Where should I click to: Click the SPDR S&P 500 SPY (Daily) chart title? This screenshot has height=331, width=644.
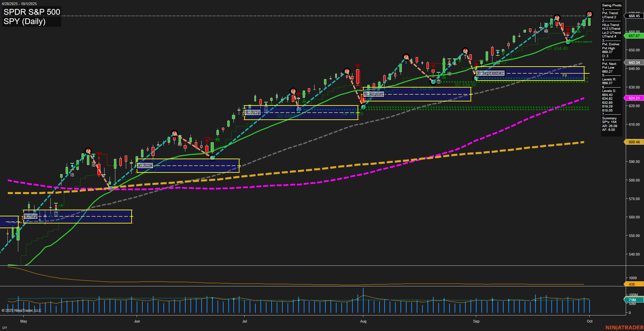click(31, 17)
